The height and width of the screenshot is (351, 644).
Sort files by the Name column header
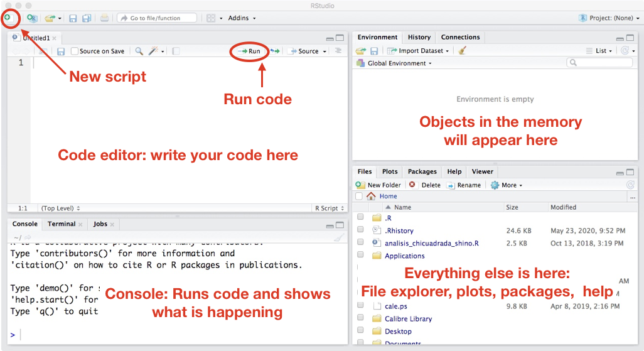(402, 207)
